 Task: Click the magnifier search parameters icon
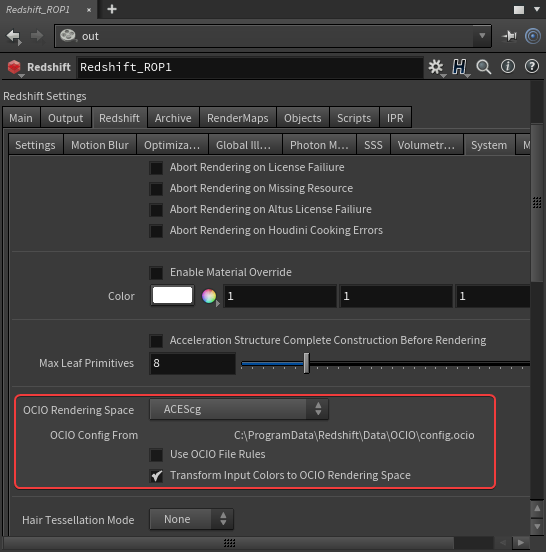pos(484,67)
